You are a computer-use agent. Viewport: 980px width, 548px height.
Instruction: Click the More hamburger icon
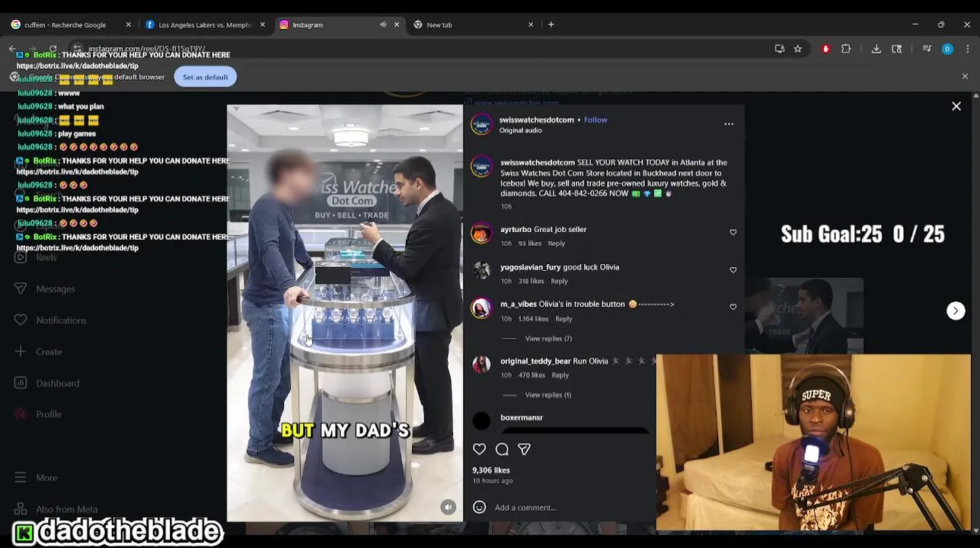click(21, 477)
